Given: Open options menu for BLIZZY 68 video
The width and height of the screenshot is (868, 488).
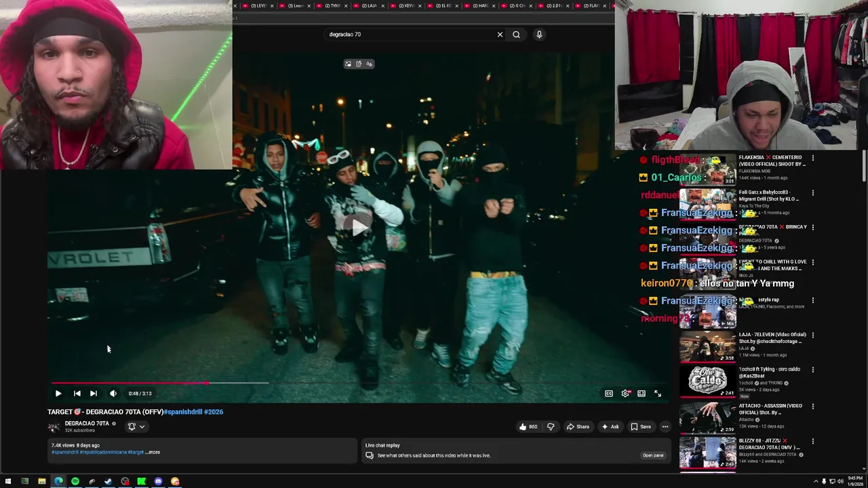Looking at the screenshot, I should [x=813, y=441].
